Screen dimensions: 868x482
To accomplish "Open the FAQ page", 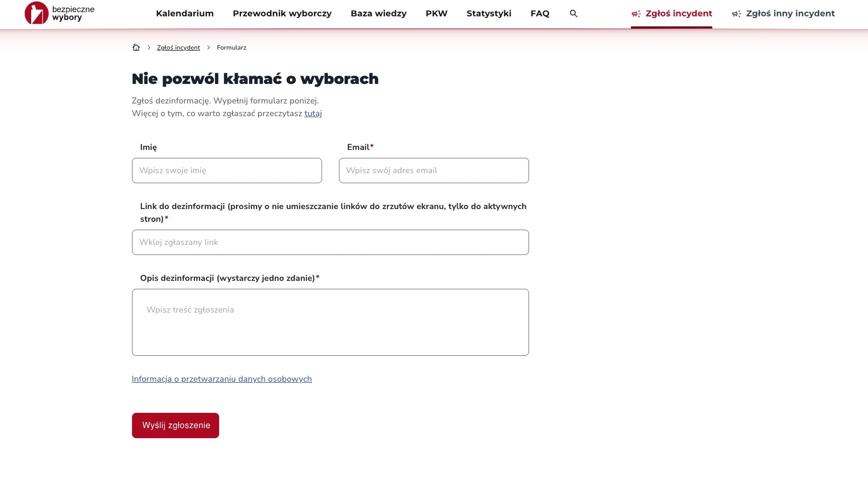I will pos(540,14).
